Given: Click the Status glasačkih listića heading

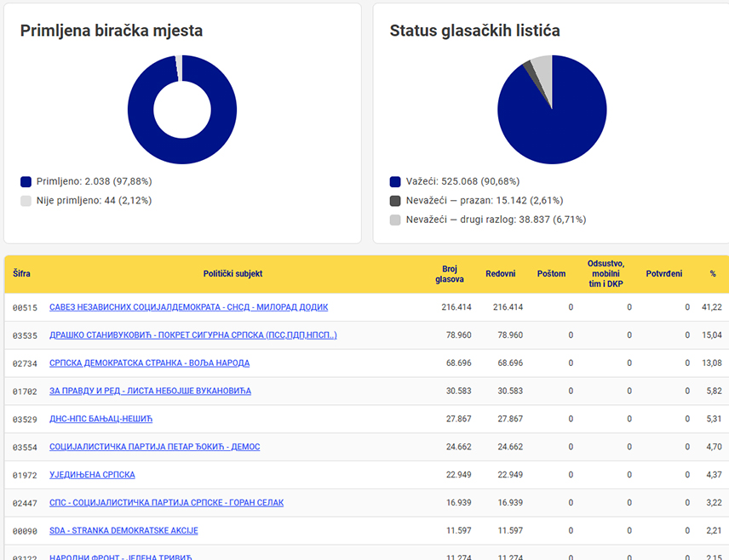Looking at the screenshot, I should click(x=474, y=31).
